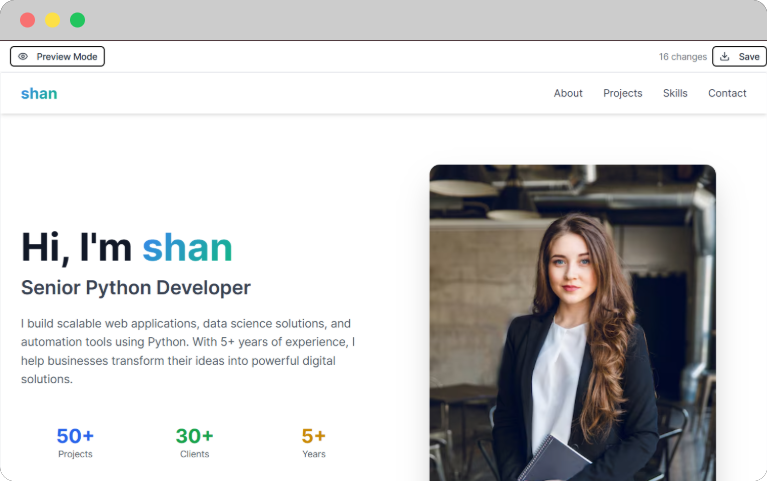Image resolution: width=767 pixels, height=481 pixels.
Task: Select the portrait photo of the woman
Action: click(x=572, y=320)
